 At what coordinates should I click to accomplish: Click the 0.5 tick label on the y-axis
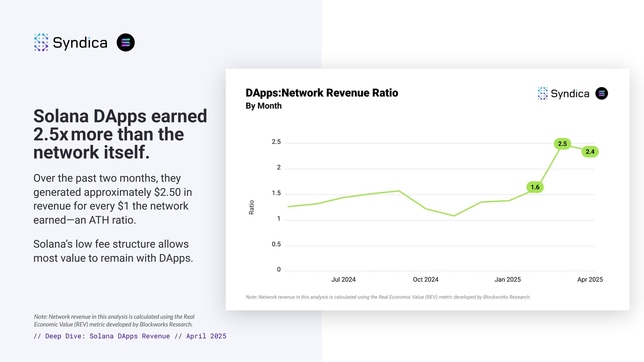(276, 244)
